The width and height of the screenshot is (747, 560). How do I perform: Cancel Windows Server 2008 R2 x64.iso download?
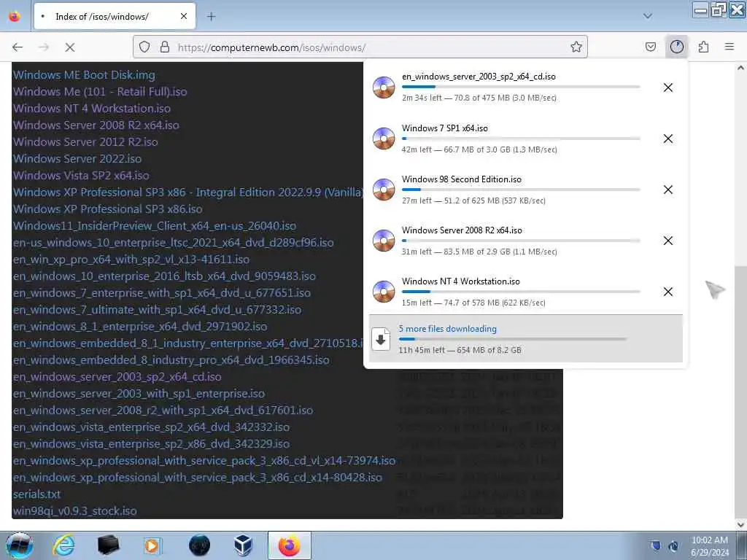668,241
